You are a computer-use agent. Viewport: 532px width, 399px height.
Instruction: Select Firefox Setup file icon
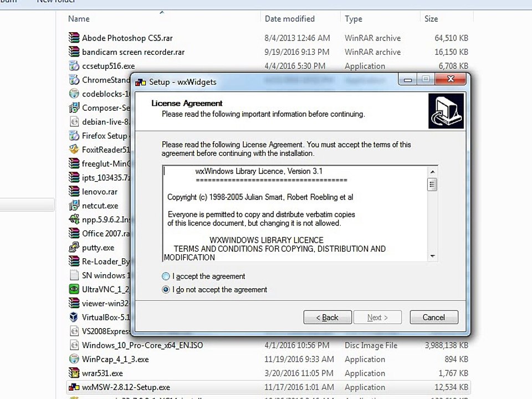click(74, 135)
